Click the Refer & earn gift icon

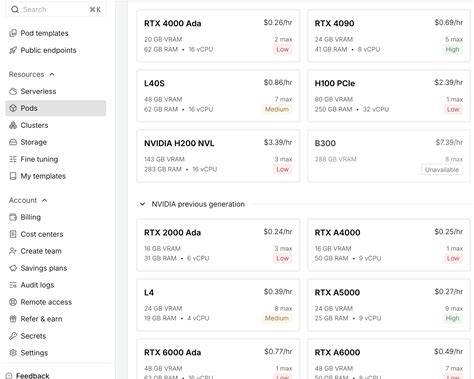pyautogui.click(x=13, y=319)
